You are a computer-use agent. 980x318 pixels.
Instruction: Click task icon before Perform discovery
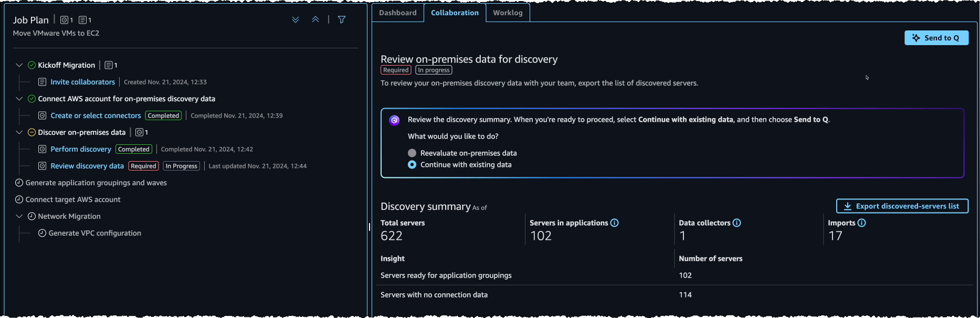tap(43, 149)
